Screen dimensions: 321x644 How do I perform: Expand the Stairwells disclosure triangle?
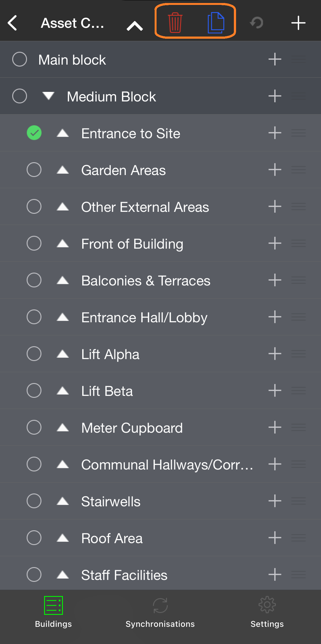pos(63,501)
